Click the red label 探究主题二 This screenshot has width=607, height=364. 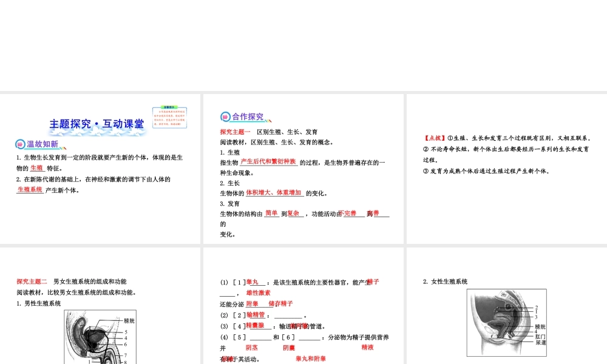click(x=32, y=281)
